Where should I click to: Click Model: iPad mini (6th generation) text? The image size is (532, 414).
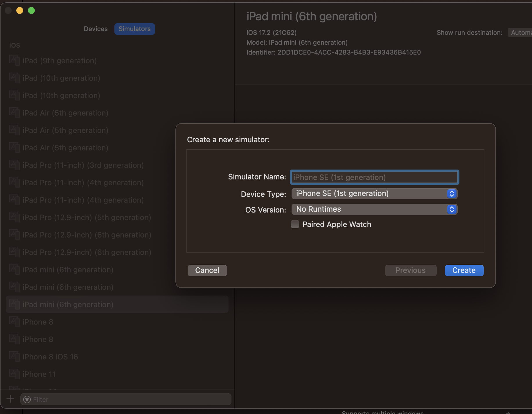pyautogui.click(x=297, y=42)
